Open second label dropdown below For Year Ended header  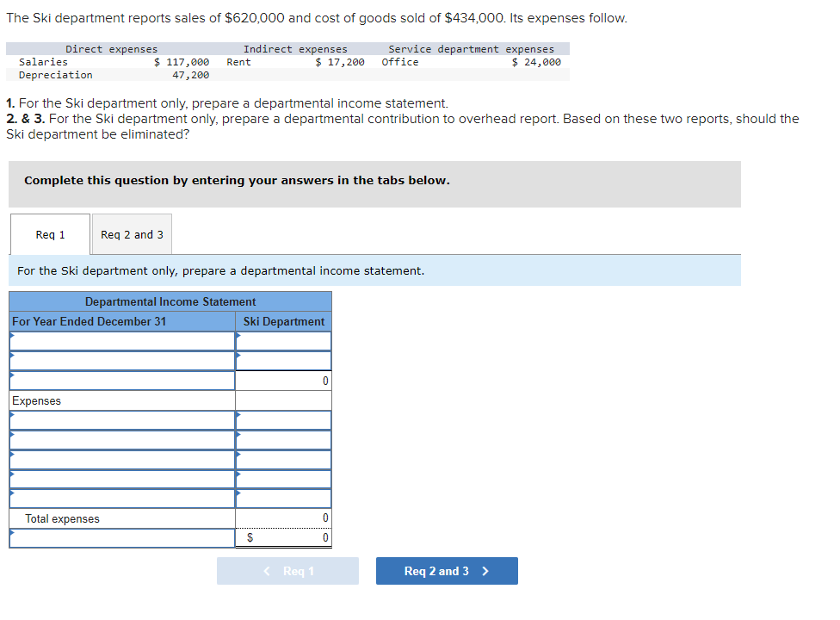[x=122, y=361]
